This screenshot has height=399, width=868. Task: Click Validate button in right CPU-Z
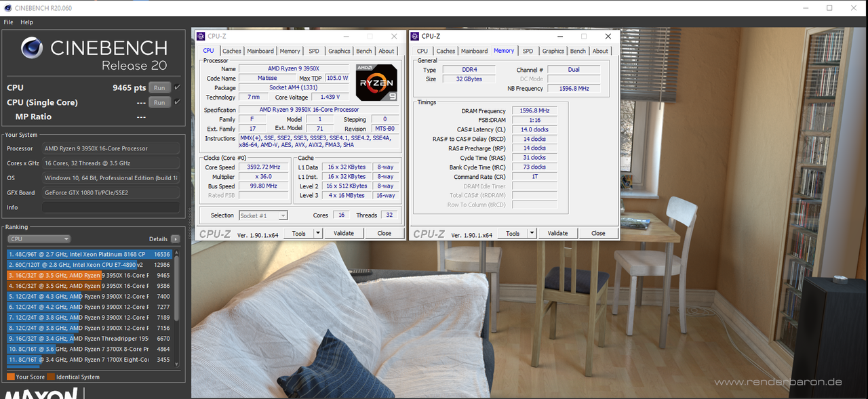click(558, 233)
